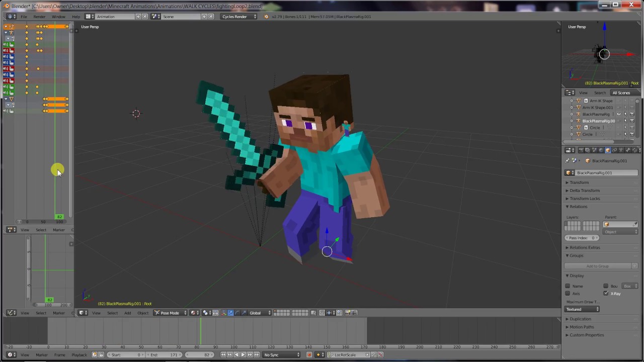Click the Pass Index value field
Screen dimensions: 644x362
point(582,238)
